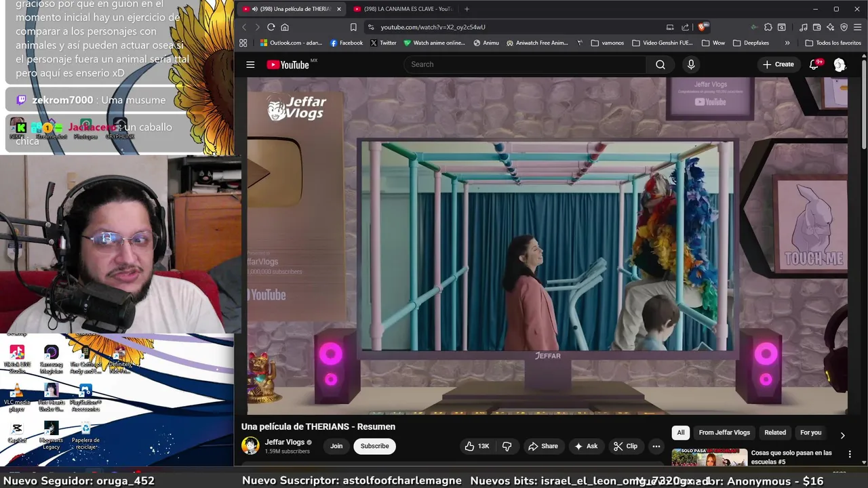Open PlayStation Accessories desktop shortcut

85,398
